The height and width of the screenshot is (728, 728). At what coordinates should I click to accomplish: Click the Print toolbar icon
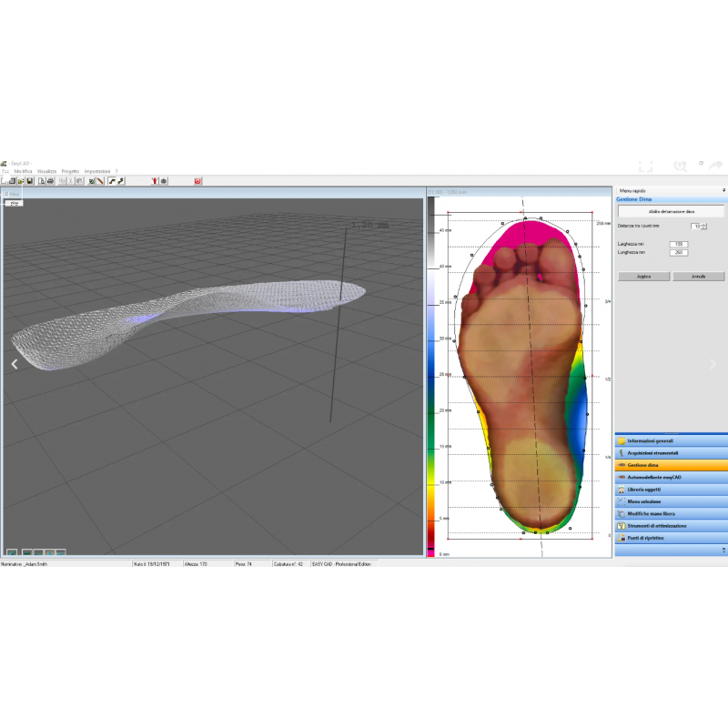click(50, 181)
